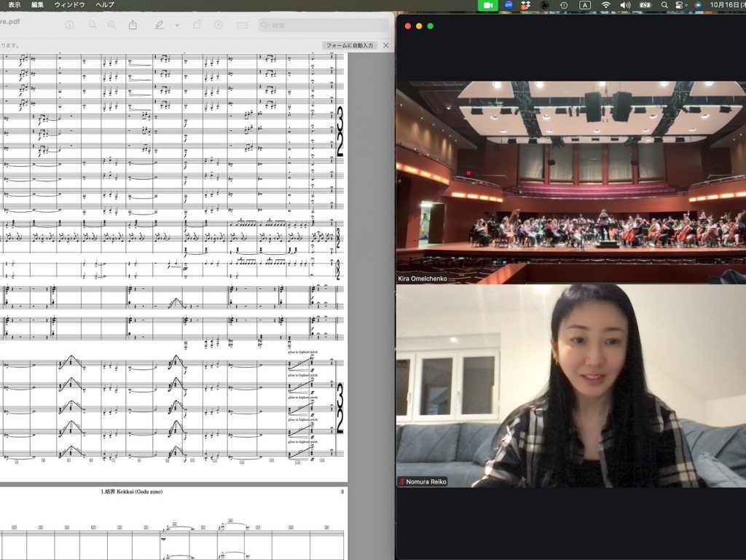Dismiss the form autofill banner
The width and height of the screenshot is (746, 560).
point(386,45)
